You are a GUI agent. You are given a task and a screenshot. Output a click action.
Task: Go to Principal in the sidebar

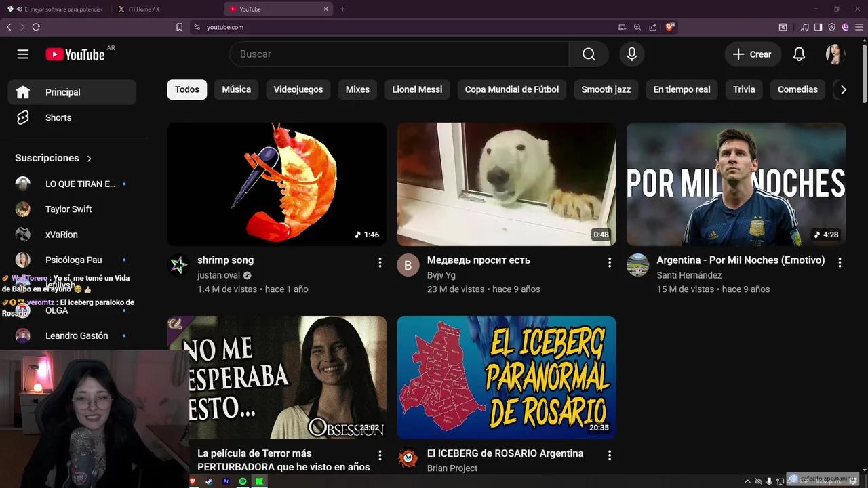72,92
